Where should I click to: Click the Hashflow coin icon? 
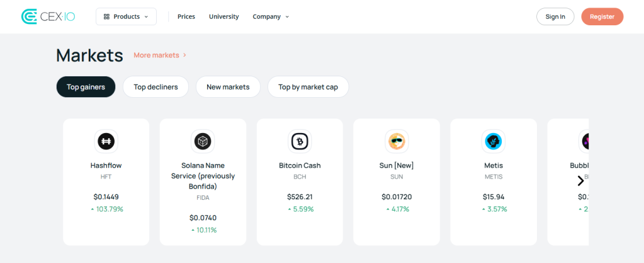pyautogui.click(x=106, y=141)
